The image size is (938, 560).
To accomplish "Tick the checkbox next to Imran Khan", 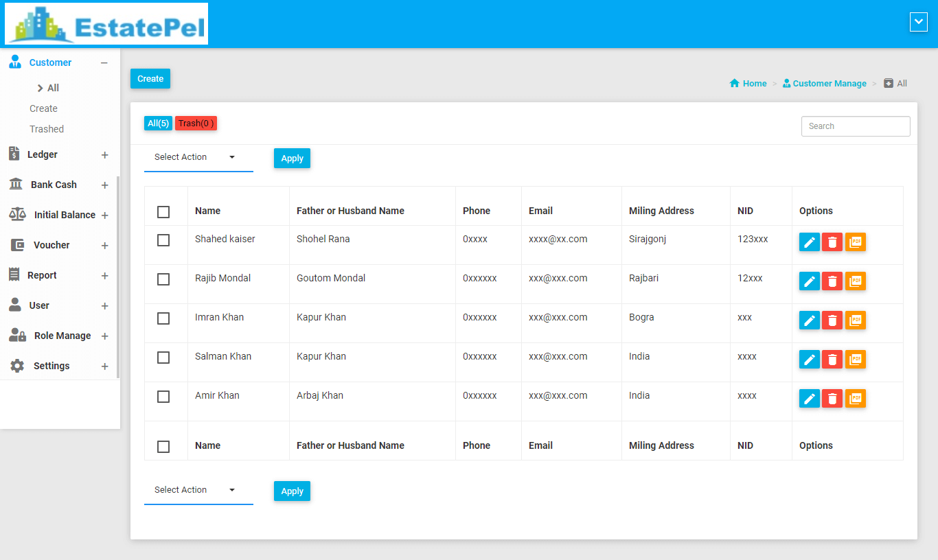I will click(x=163, y=318).
